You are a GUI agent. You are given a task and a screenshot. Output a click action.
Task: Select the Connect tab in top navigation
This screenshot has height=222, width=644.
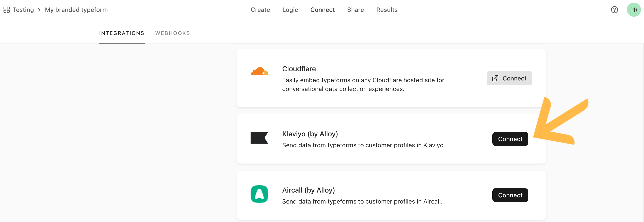pyautogui.click(x=322, y=10)
